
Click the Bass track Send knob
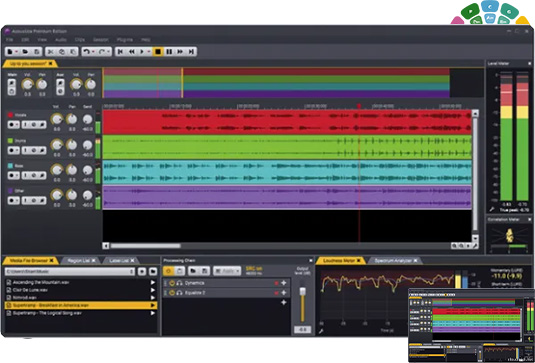point(88,170)
